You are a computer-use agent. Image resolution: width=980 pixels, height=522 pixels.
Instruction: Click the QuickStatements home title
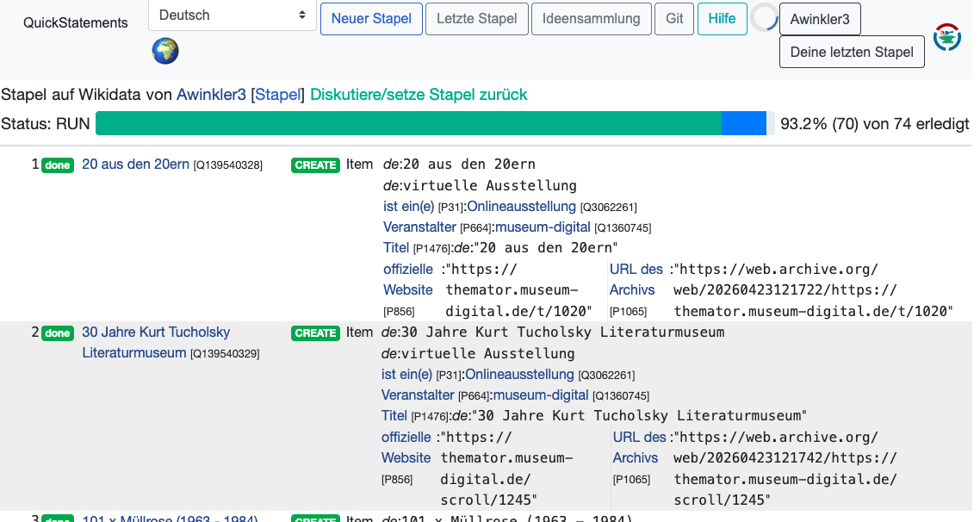coord(76,23)
